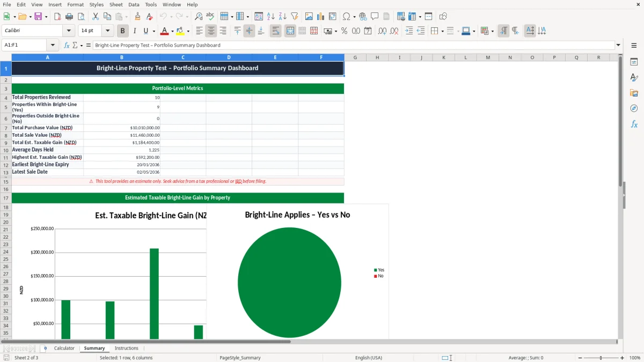This screenshot has height=362, width=644.
Task: Click the Clone Formatting paintbrush icon
Action: (x=137, y=17)
